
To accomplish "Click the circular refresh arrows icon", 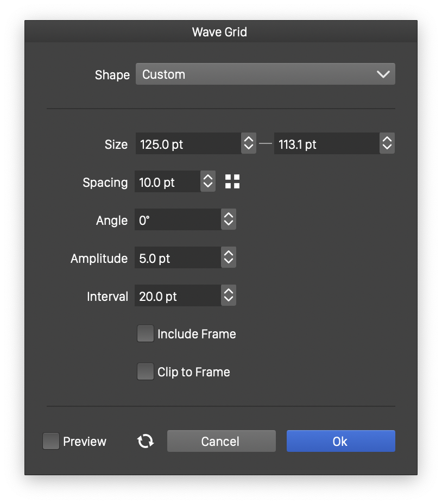I will coord(146,442).
